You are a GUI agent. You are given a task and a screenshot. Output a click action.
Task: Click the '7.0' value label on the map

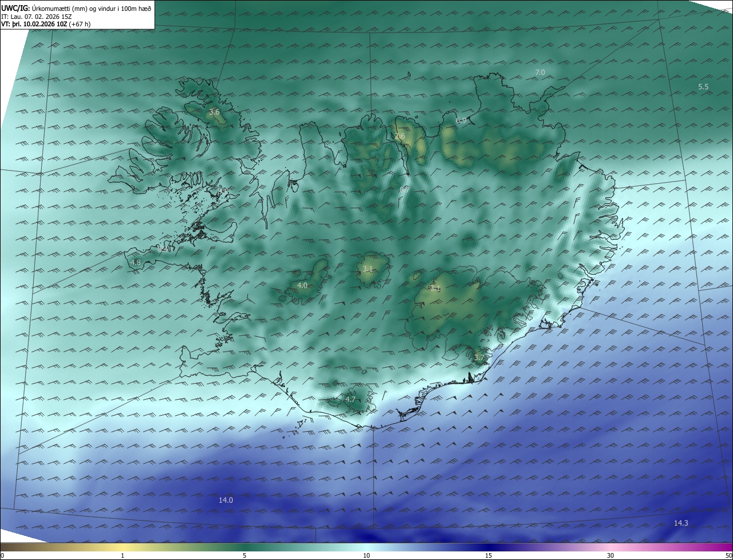(540, 72)
